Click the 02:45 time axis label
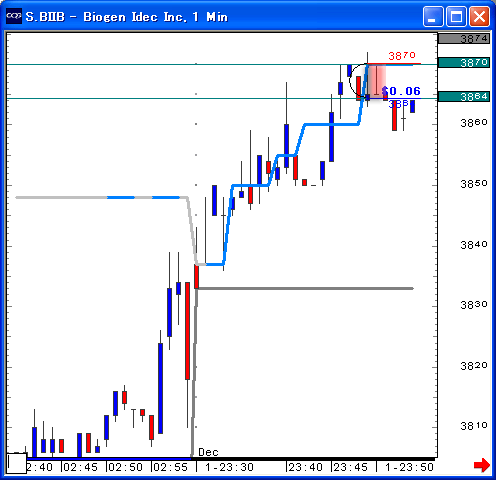The height and width of the screenshot is (480, 496). [x=80, y=467]
